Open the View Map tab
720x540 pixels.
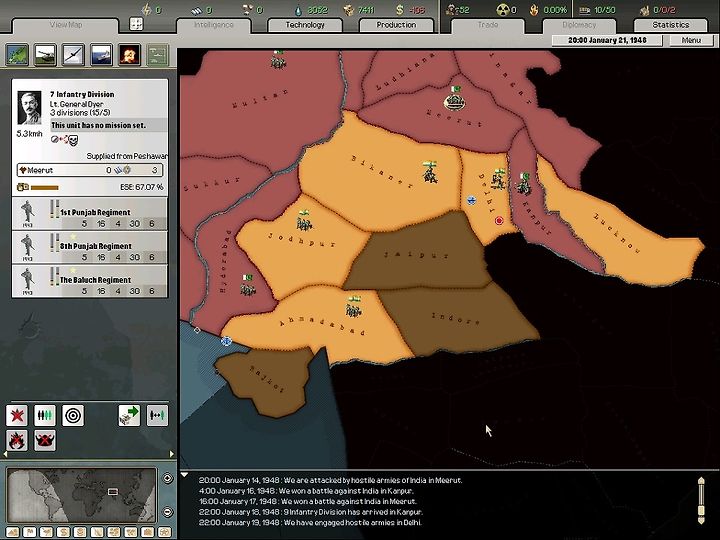coord(66,25)
